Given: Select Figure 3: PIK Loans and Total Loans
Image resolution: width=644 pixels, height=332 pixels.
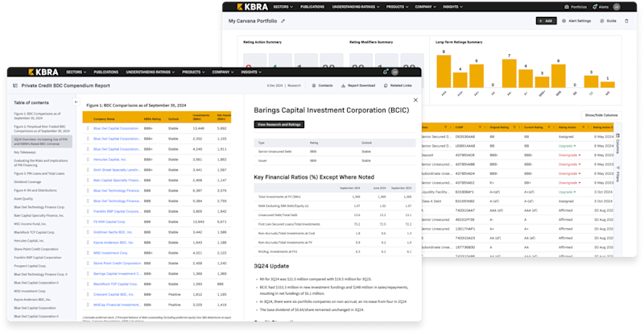Looking at the screenshot, I should click(39, 173).
